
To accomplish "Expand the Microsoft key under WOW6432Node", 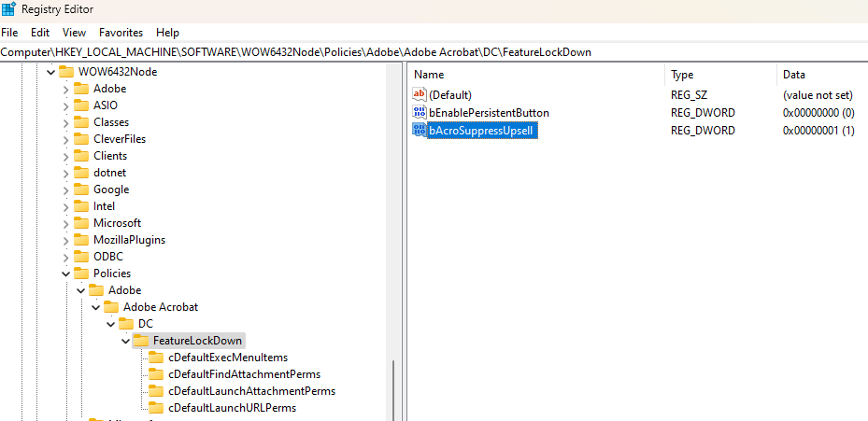I will pos(65,223).
